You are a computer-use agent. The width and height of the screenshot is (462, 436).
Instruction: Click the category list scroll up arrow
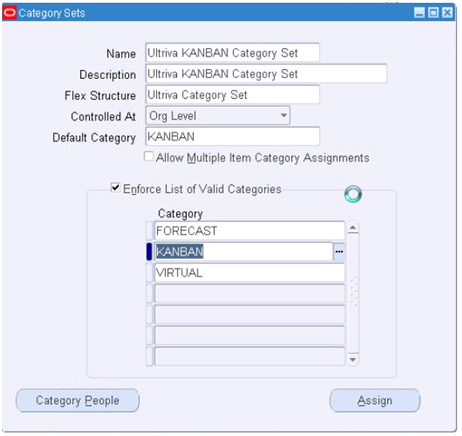point(353,228)
